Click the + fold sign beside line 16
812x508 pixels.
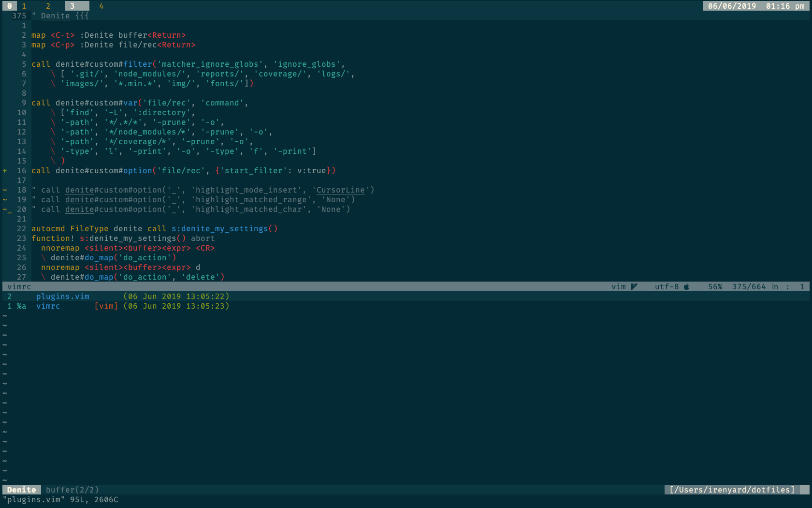point(4,170)
